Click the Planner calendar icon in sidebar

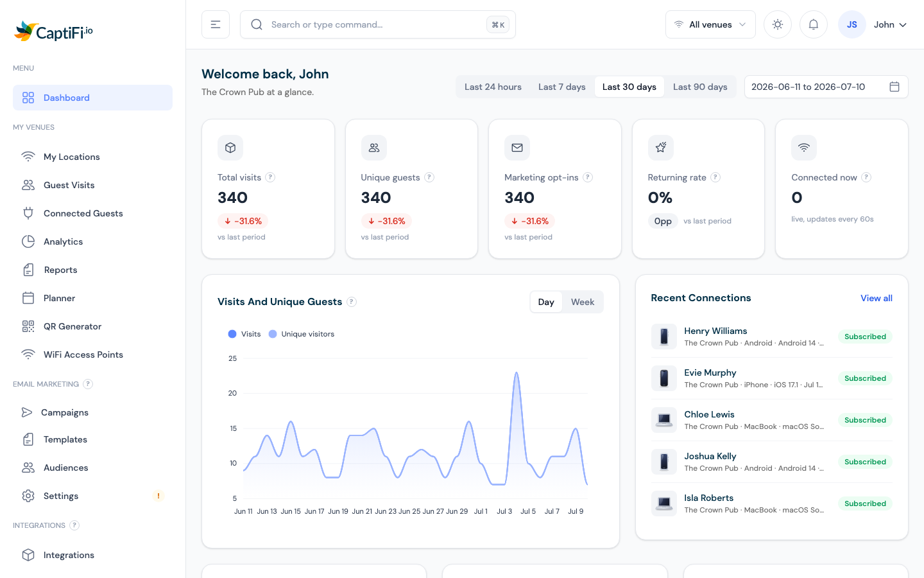28,298
